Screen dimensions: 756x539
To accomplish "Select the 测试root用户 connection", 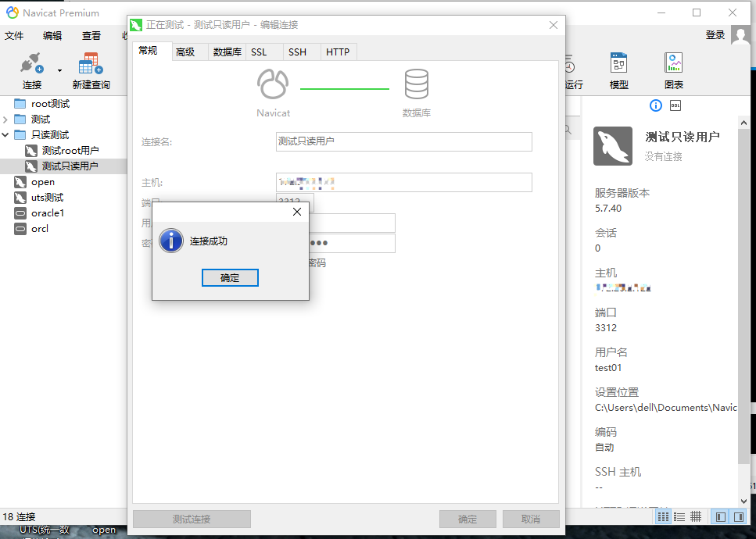I will pos(63,150).
